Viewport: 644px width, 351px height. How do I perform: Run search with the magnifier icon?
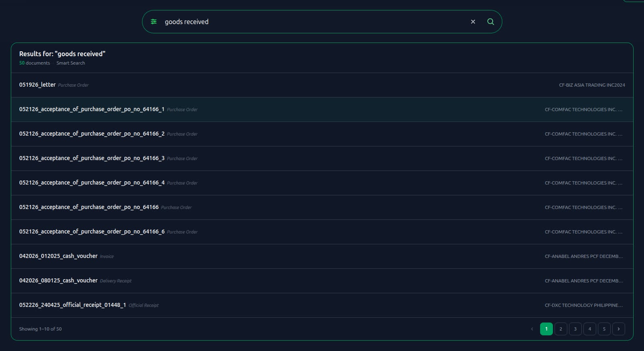point(490,22)
